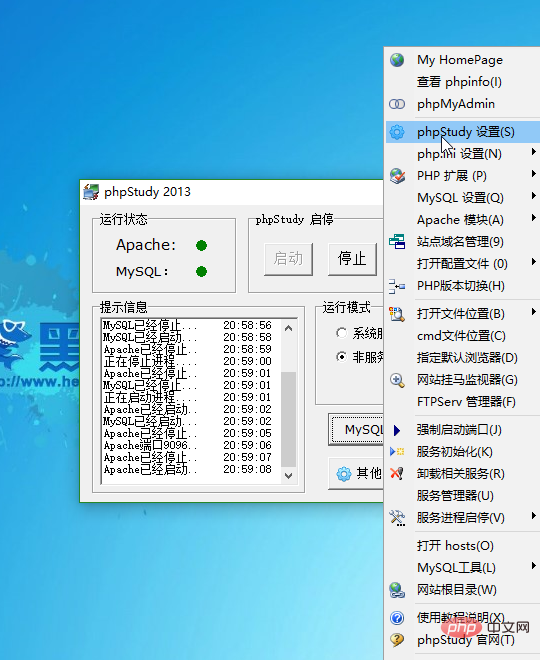Open 查看 phpinfo(I) menu item
540x660 pixels.
tap(463, 82)
